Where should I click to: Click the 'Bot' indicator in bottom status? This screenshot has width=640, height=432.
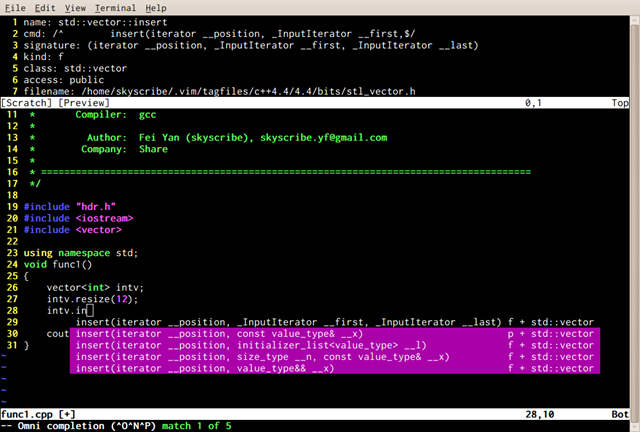[x=620, y=414]
